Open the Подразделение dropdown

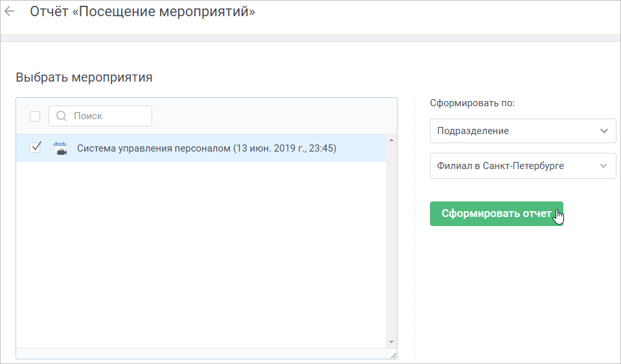(x=523, y=131)
